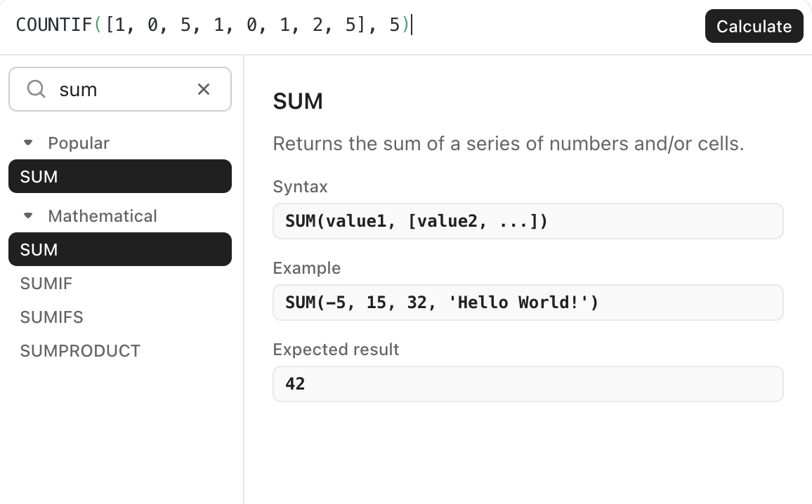Image resolution: width=812 pixels, height=504 pixels.
Task: Open the SUMIFS function entry
Action: click(x=51, y=317)
